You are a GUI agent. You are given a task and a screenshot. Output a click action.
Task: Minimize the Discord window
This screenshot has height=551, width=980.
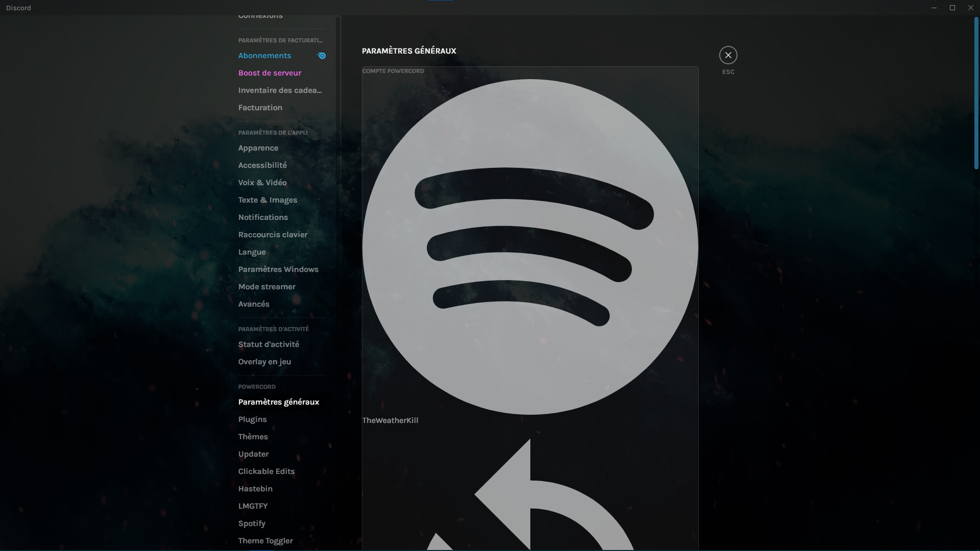(x=934, y=8)
